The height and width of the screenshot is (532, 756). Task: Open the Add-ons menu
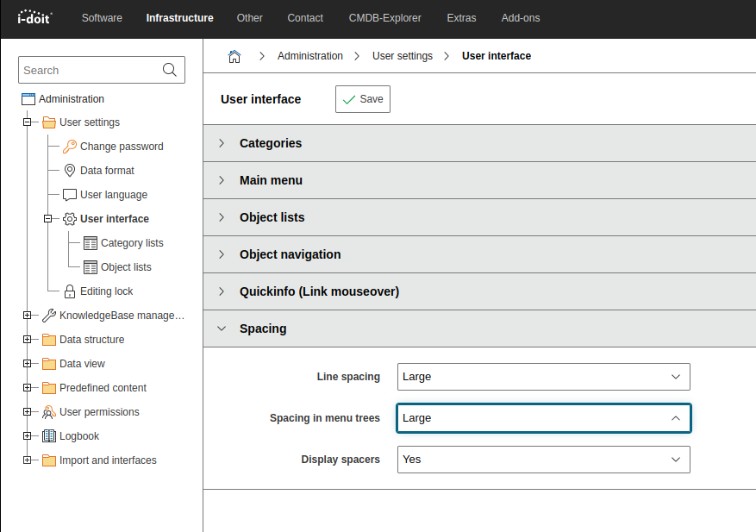(x=521, y=18)
